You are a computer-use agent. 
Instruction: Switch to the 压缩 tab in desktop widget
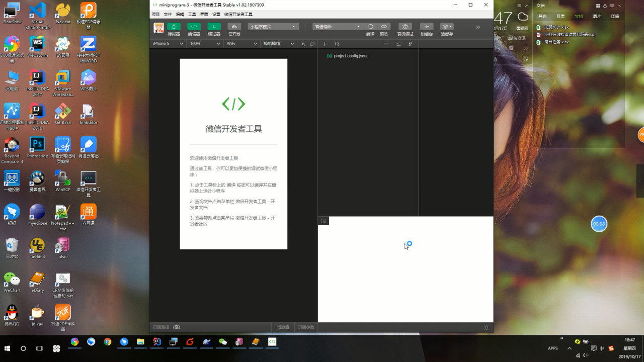pos(615,16)
